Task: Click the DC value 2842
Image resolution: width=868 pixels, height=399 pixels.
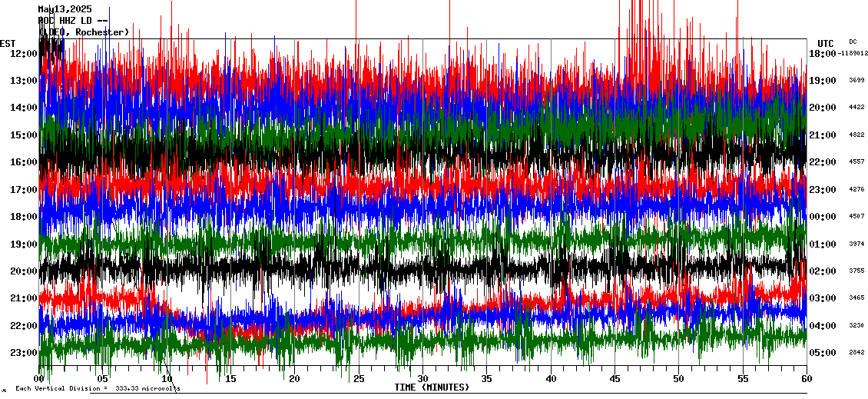Action: pyautogui.click(x=856, y=353)
